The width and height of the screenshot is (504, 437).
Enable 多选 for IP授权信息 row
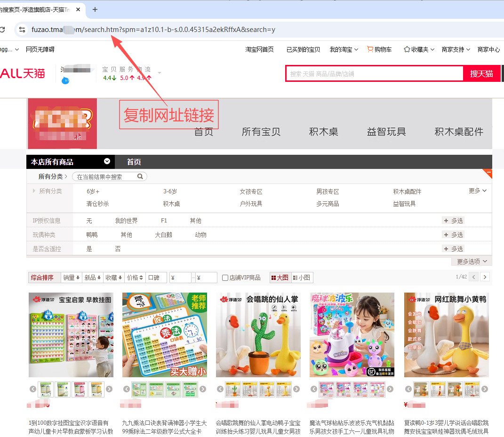(453, 221)
